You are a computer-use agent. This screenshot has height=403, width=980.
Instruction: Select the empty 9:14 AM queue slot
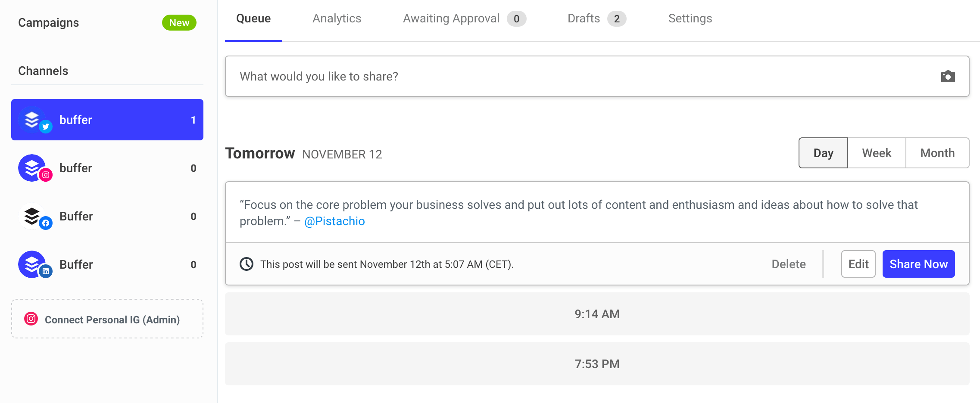pyautogui.click(x=597, y=314)
